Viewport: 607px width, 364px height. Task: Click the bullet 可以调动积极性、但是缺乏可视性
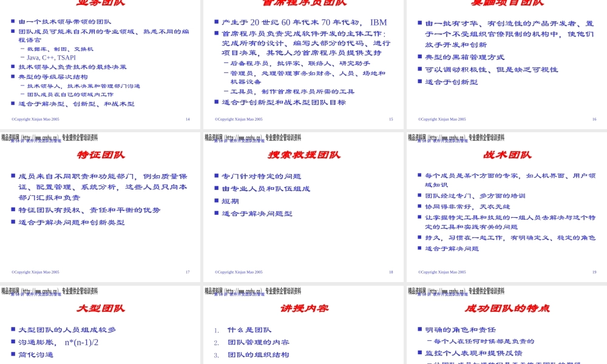point(492,70)
